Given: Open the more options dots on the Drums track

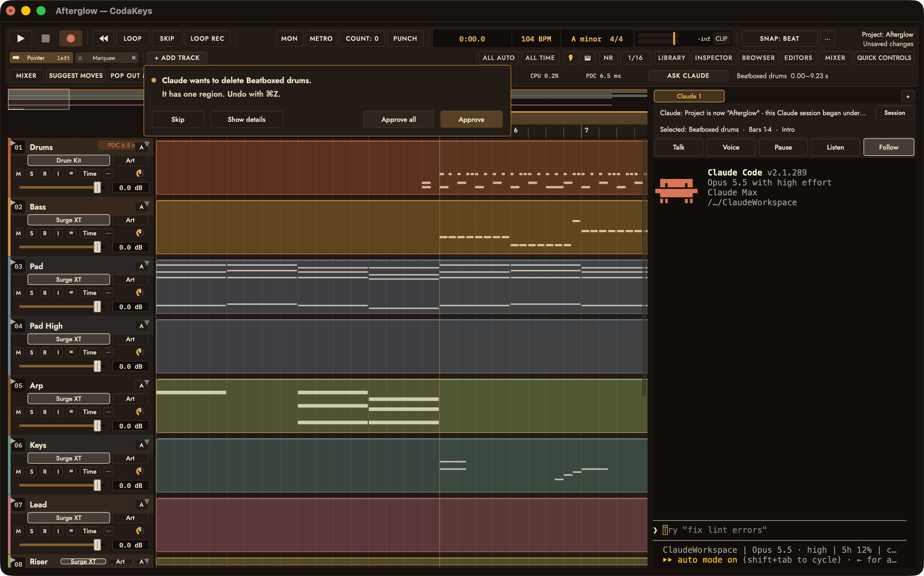Looking at the screenshot, I should click(109, 174).
